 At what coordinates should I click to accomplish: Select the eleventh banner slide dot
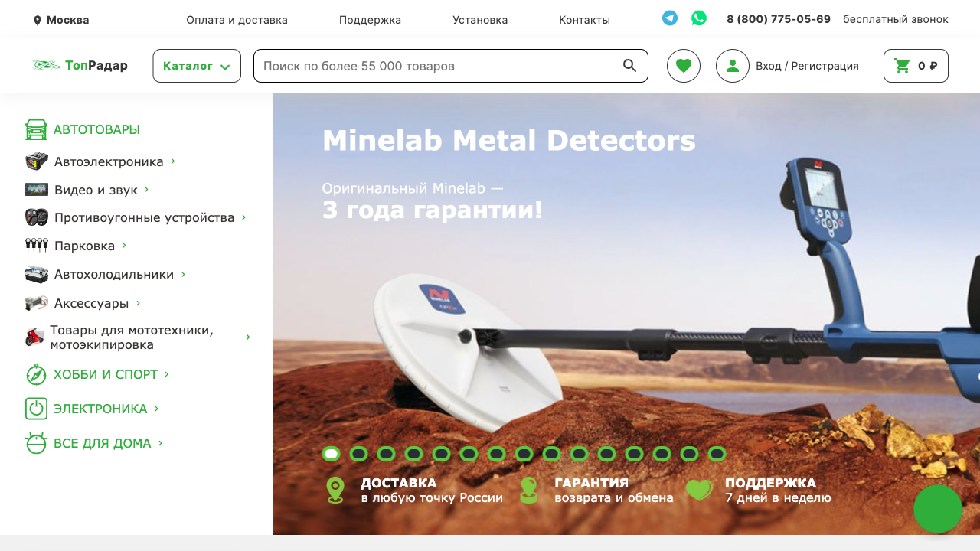(x=606, y=454)
